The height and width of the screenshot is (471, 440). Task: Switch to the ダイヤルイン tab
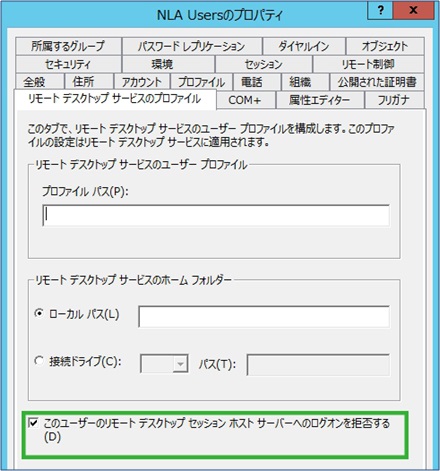[x=304, y=46]
